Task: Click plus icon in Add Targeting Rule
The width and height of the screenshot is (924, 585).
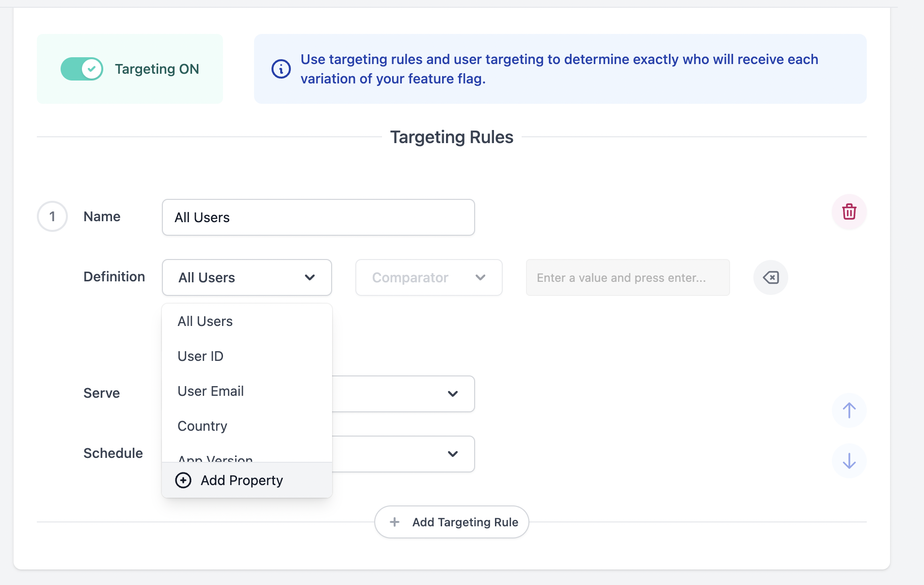Action: [395, 522]
